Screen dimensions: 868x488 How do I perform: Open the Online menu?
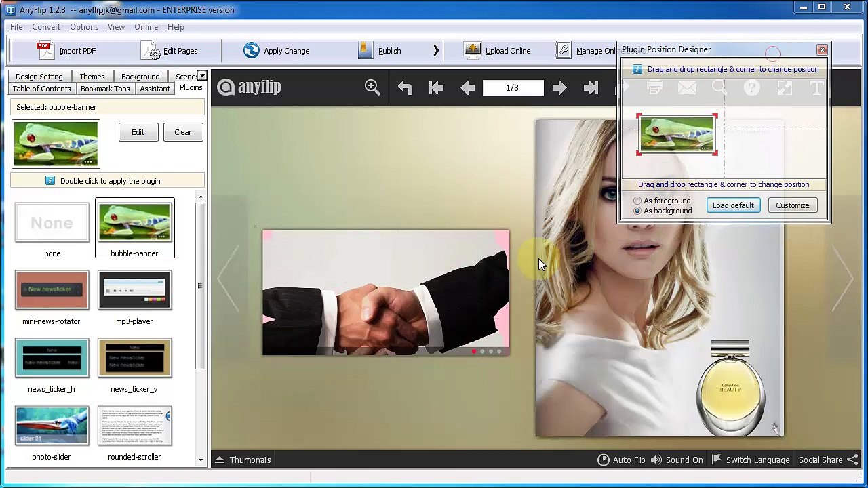[x=146, y=27]
